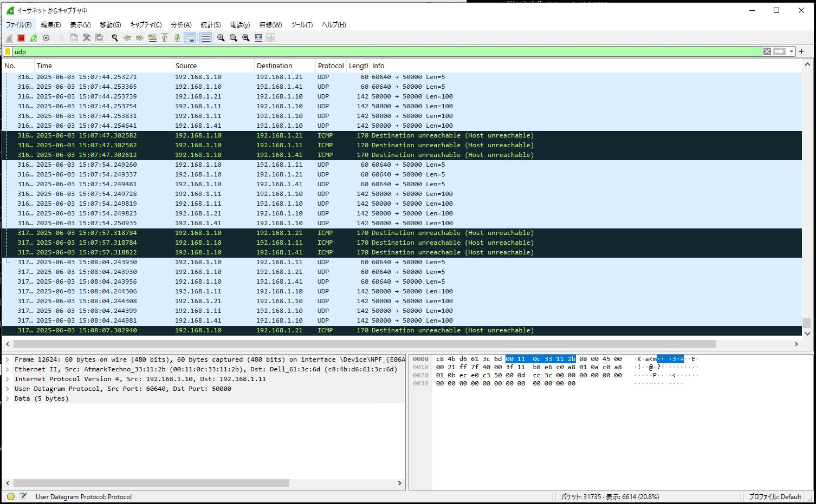Toggle packet list colorization
The width and height of the screenshot is (816, 504).
[205, 38]
